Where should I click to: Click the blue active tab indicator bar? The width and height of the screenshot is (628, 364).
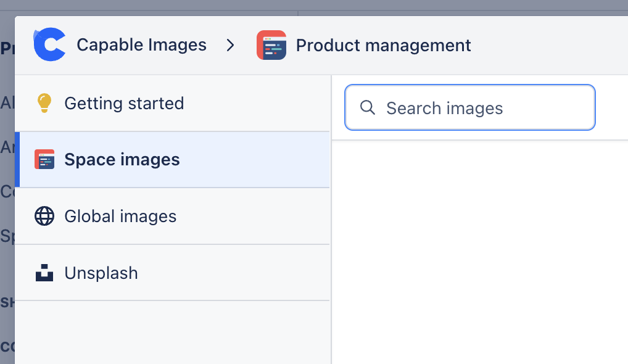[17, 159]
